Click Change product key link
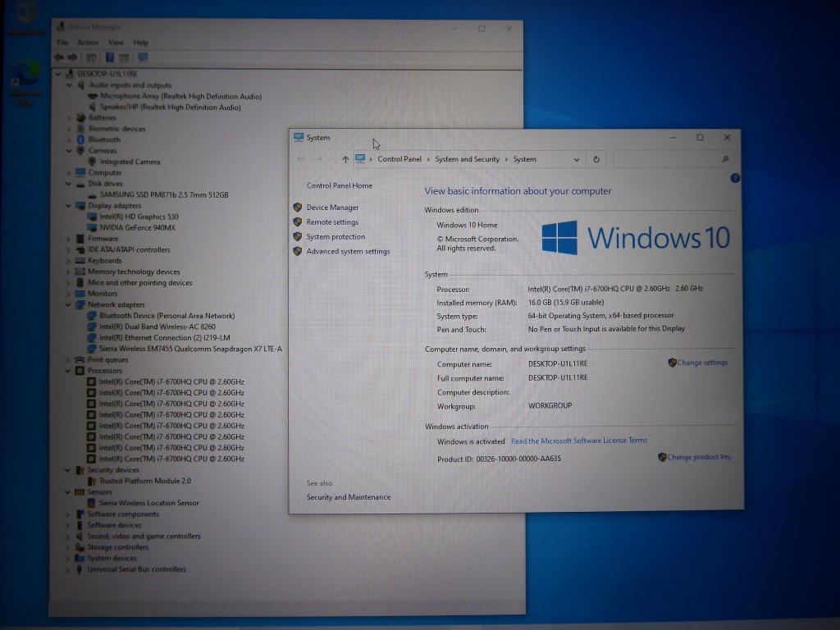 tap(699, 457)
